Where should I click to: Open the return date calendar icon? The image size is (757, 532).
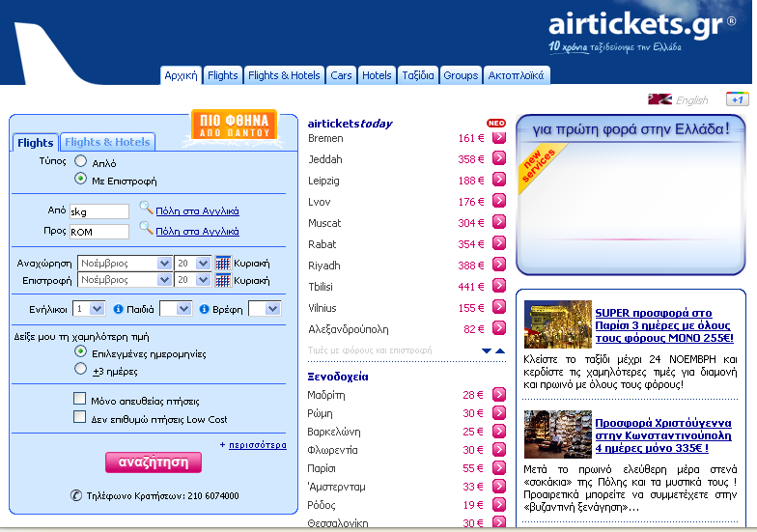click(222, 280)
